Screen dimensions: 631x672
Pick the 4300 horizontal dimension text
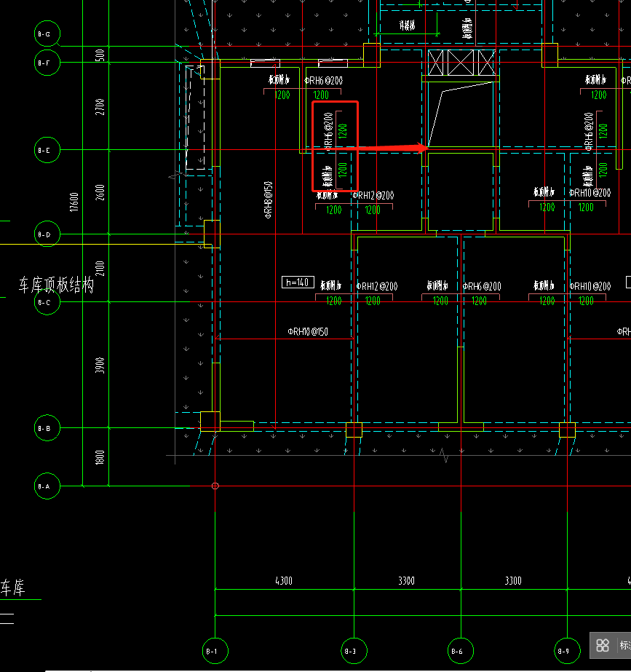(284, 581)
